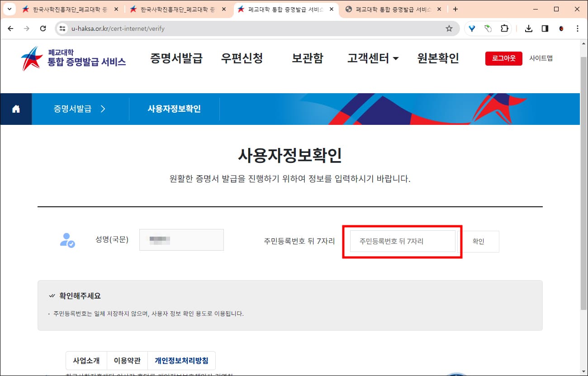The width and height of the screenshot is (588, 376).
Task: Click the 원활한 증명서 발급을 instruction text
Action: tap(290, 179)
